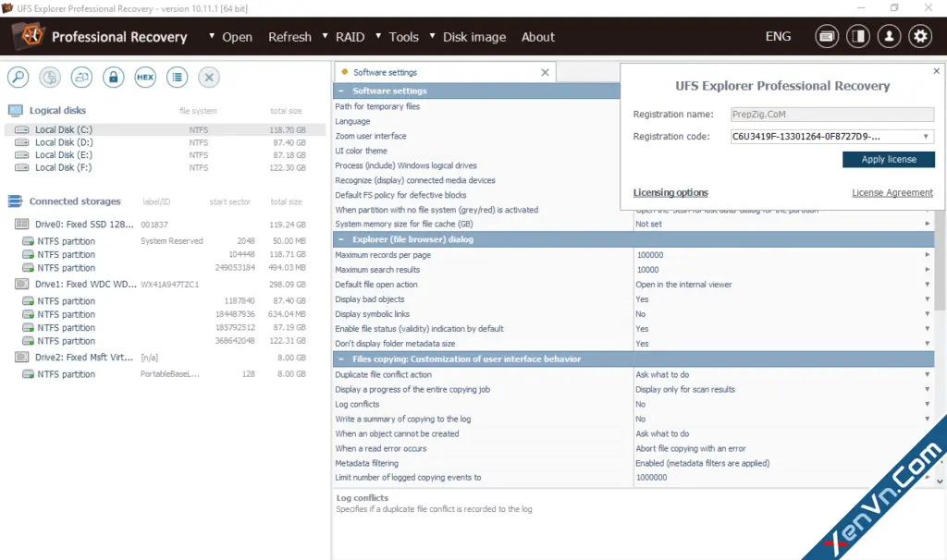Collapse the Software settings section
Viewport: 947px width, 560px height.
point(341,91)
